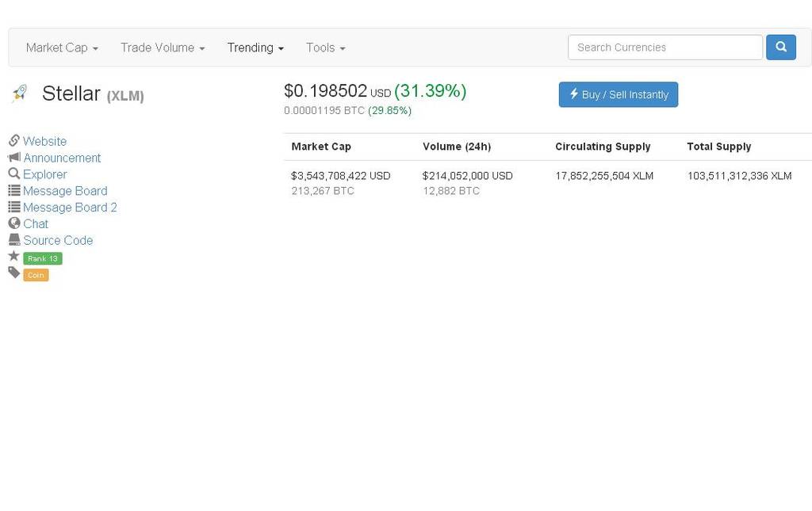Image resolution: width=812 pixels, height=511 pixels.
Task: Click the Market Cap column header
Action: pos(321,147)
